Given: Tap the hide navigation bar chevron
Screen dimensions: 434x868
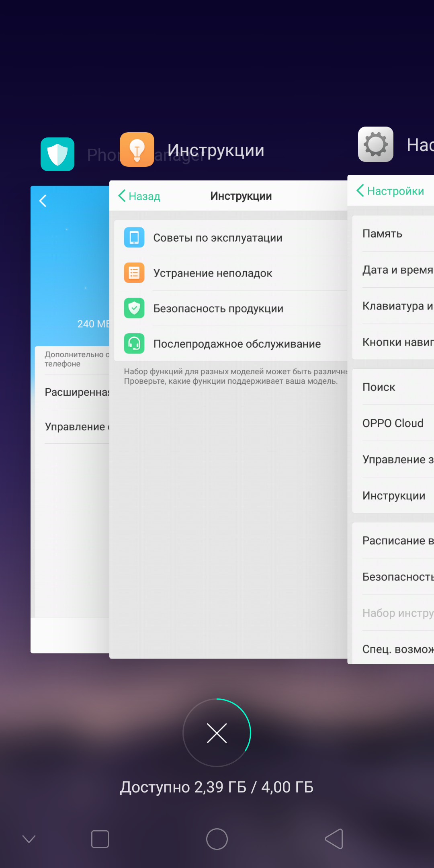Looking at the screenshot, I should (29, 839).
